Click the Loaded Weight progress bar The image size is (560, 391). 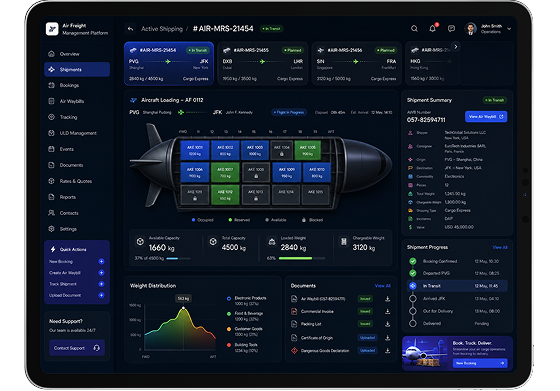(x=302, y=258)
